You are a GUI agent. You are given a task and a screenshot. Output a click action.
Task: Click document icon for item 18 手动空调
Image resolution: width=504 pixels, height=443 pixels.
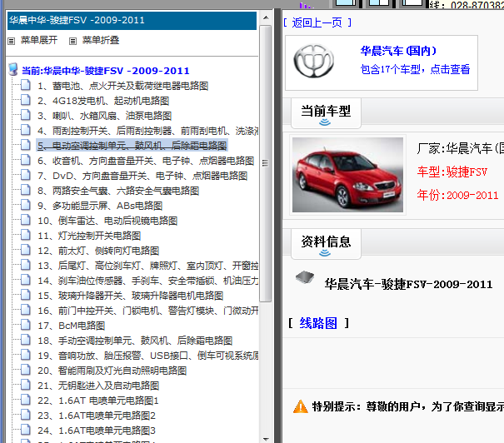(26, 340)
